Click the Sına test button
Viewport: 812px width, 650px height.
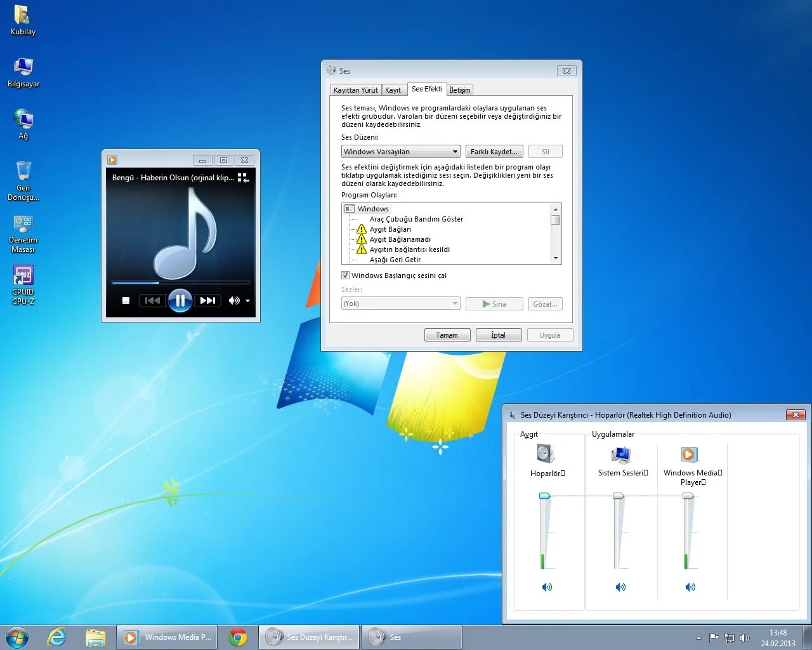(494, 304)
